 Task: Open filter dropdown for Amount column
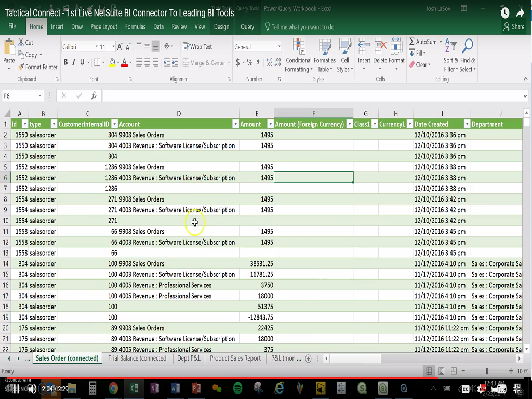tap(270, 124)
